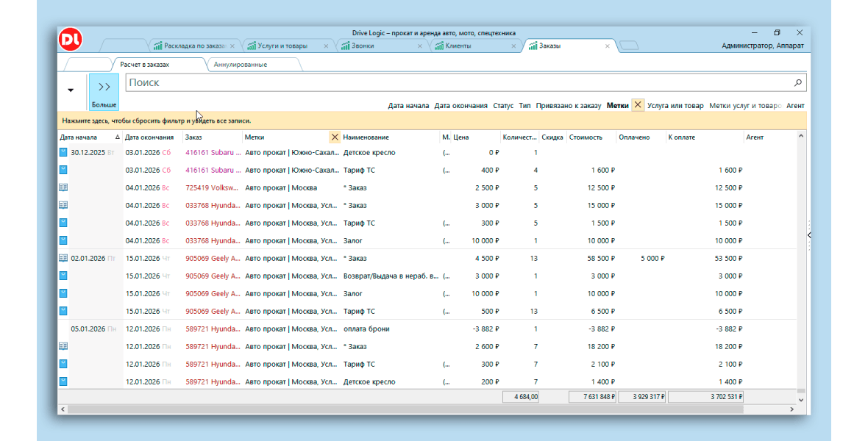Switch to the Услуги и товары tab
Image resolution: width=868 pixels, height=441 pixels.
[282, 46]
